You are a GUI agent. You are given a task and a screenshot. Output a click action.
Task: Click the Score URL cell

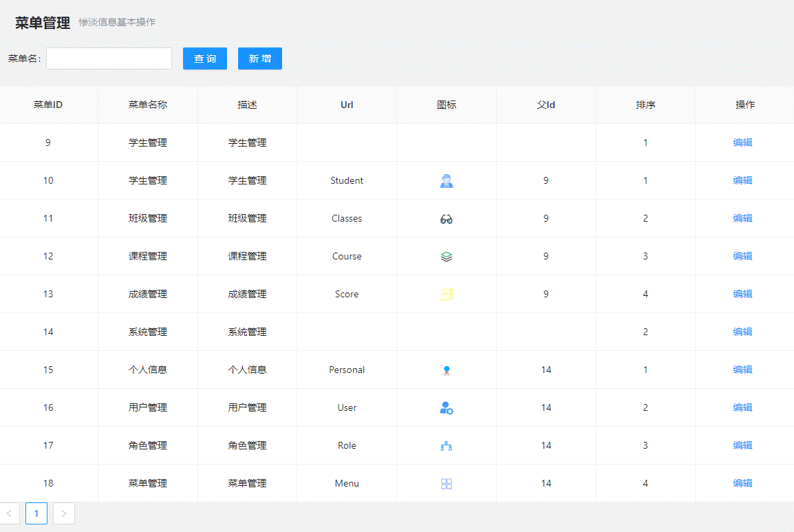[x=347, y=294]
